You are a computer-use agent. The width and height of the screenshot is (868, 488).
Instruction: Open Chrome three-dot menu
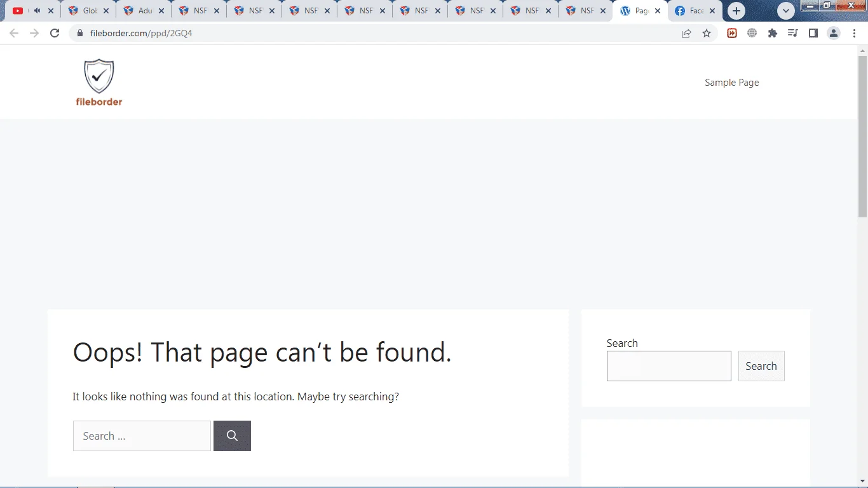point(854,33)
